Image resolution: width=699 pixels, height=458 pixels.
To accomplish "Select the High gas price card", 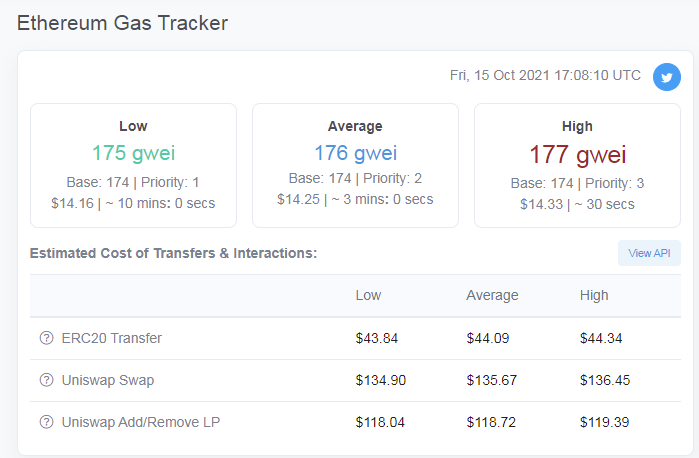I will point(577,165).
